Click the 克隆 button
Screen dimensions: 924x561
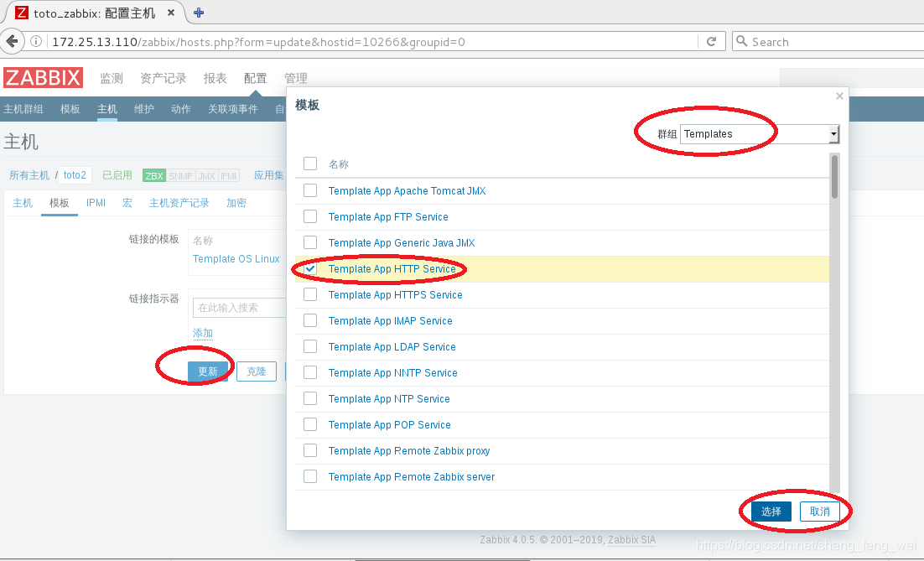tap(257, 371)
